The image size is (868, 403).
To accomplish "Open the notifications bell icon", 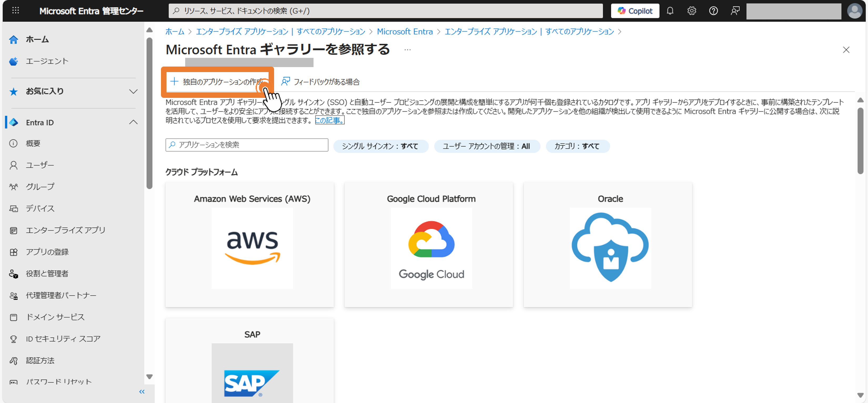I will [x=670, y=11].
